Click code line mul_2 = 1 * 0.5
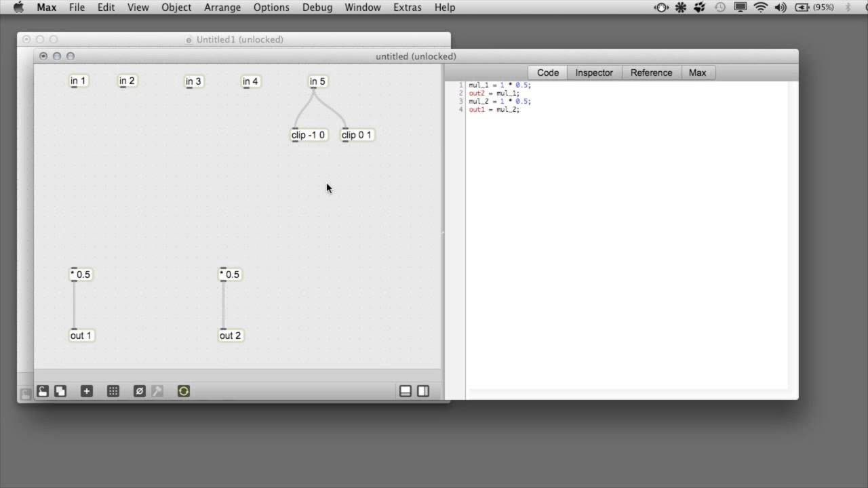Image resolution: width=868 pixels, height=488 pixels. pyautogui.click(x=500, y=102)
